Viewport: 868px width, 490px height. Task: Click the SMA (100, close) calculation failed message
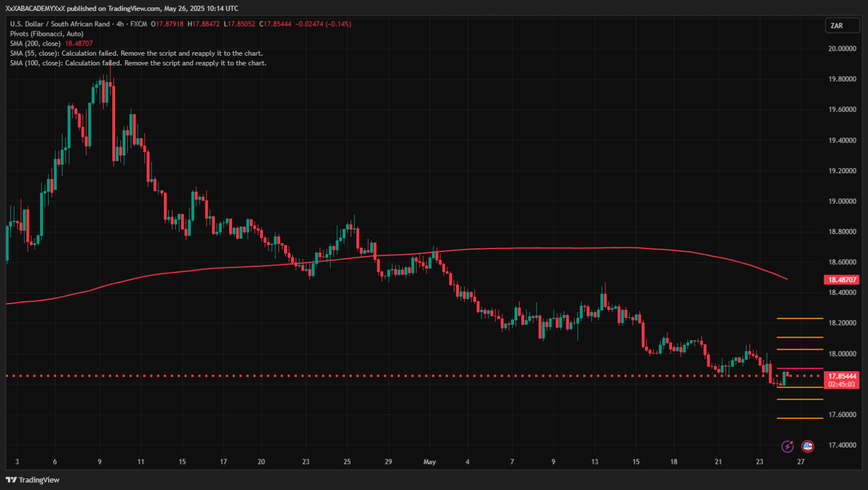click(138, 63)
